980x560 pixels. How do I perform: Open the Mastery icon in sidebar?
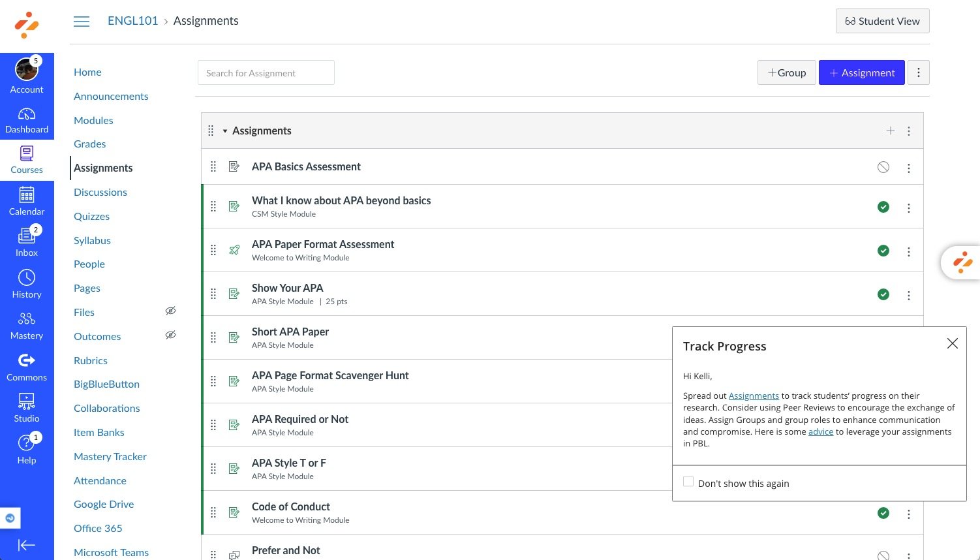click(x=27, y=319)
